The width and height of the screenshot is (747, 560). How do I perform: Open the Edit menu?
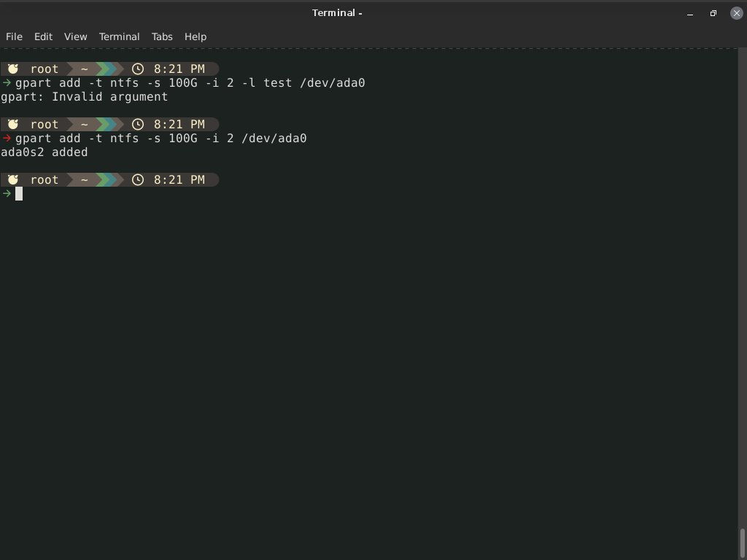click(43, 36)
